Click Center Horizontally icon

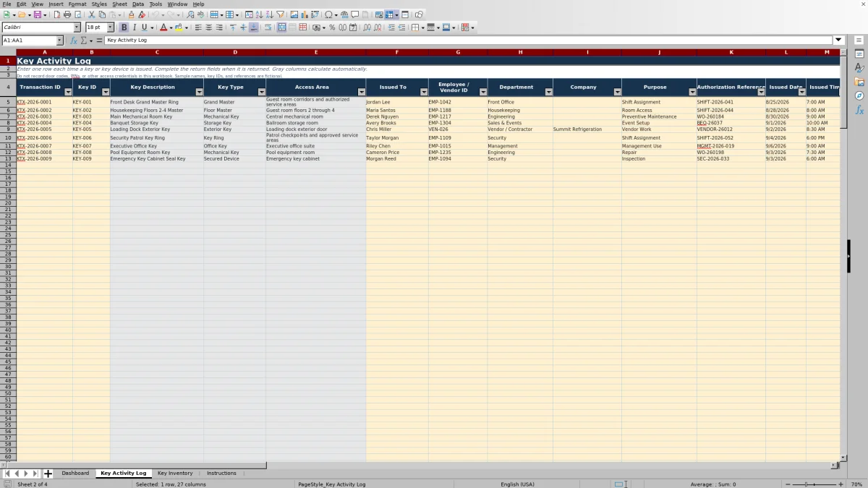pyautogui.click(x=208, y=27)
